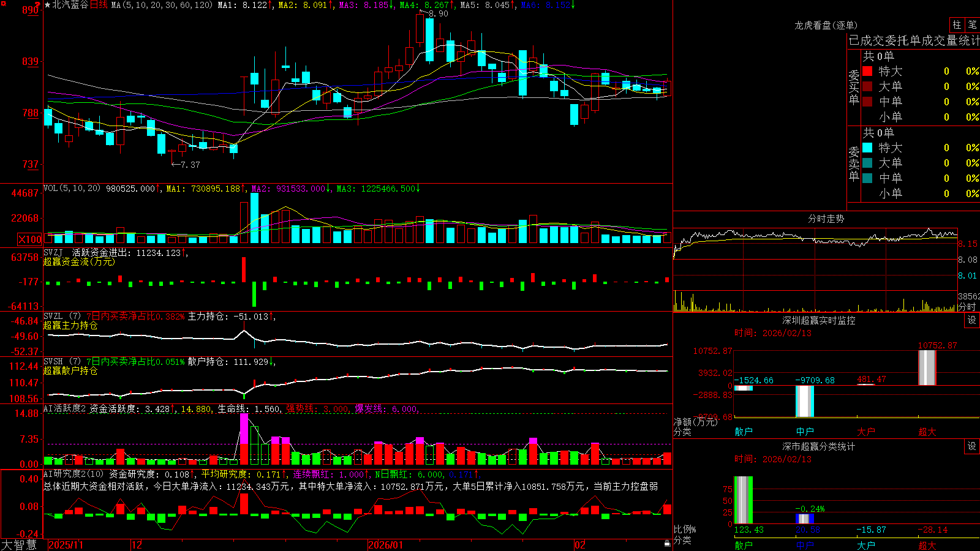
Task: Click 大户 category in 实时监控 chart
Action: tap(866, 432)
